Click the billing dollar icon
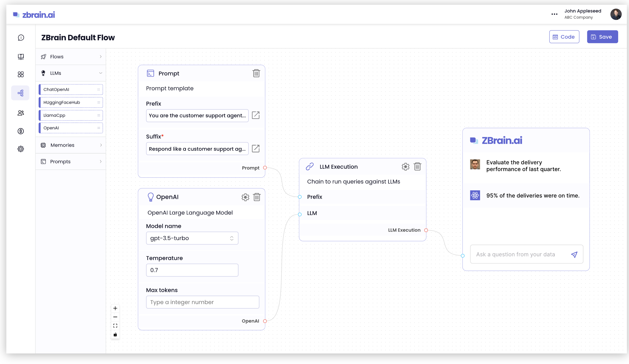629x364 pixels. pos(21,131)
